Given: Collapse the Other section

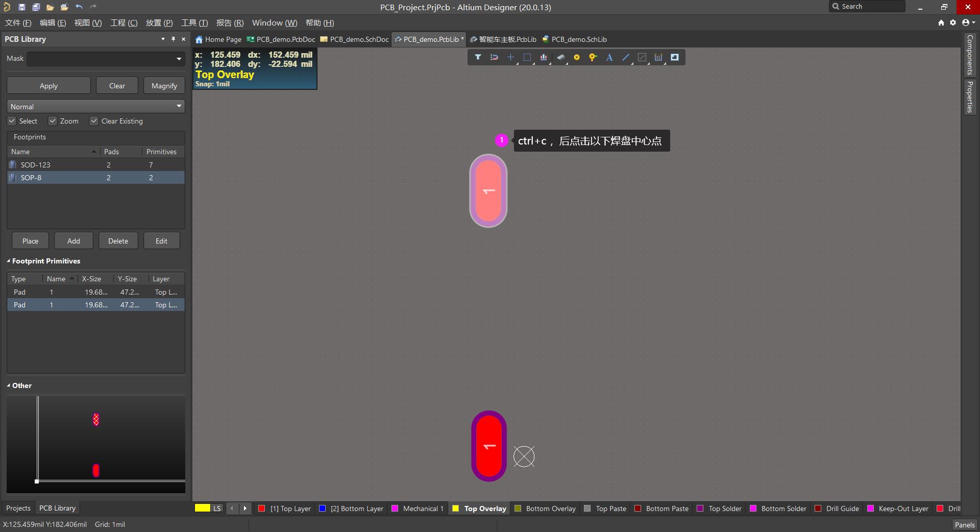Looking at the screenshot, I should click(8, 385).
